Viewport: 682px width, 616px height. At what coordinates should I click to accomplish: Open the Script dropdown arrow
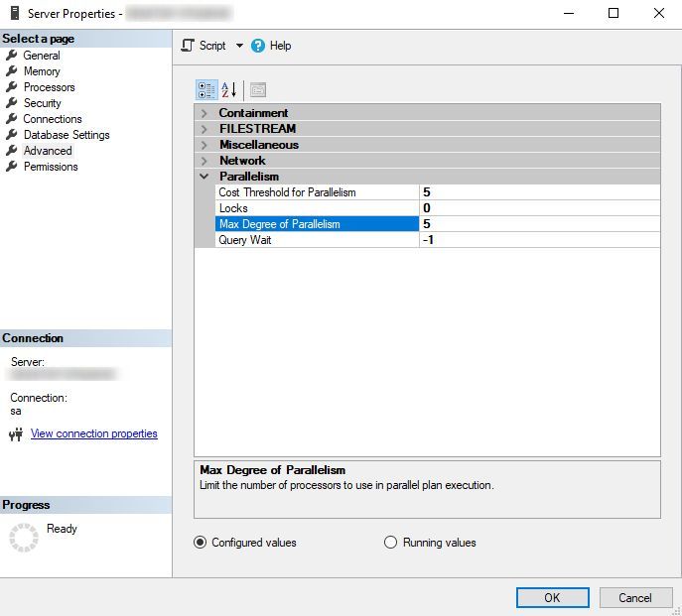click(x=239, y=46)
